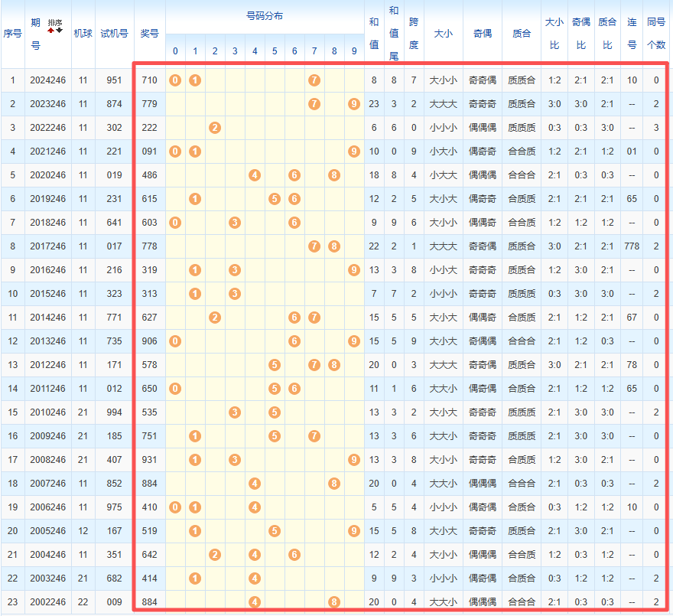Click orange ball 3 in row 2018246

click(x=235, y=222)
